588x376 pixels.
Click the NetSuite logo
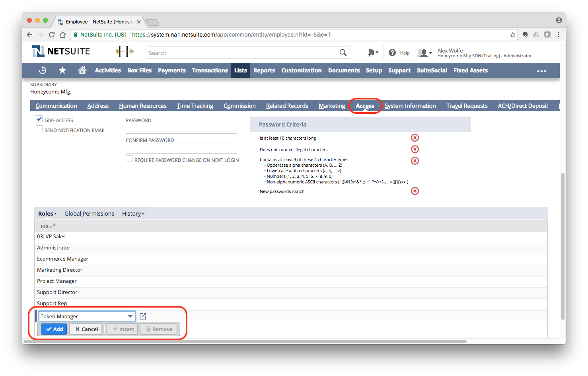(61, 51)
